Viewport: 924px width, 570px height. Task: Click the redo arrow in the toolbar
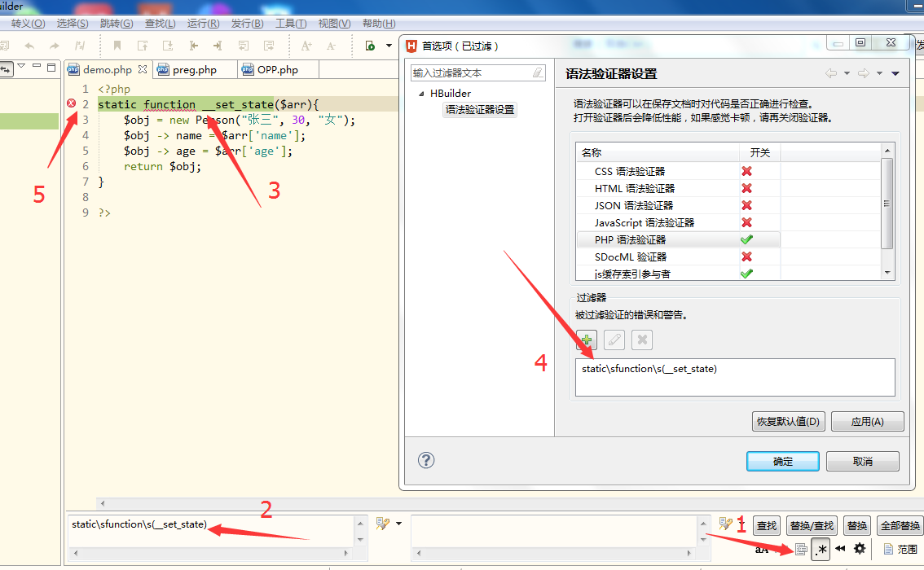point(55,46)
